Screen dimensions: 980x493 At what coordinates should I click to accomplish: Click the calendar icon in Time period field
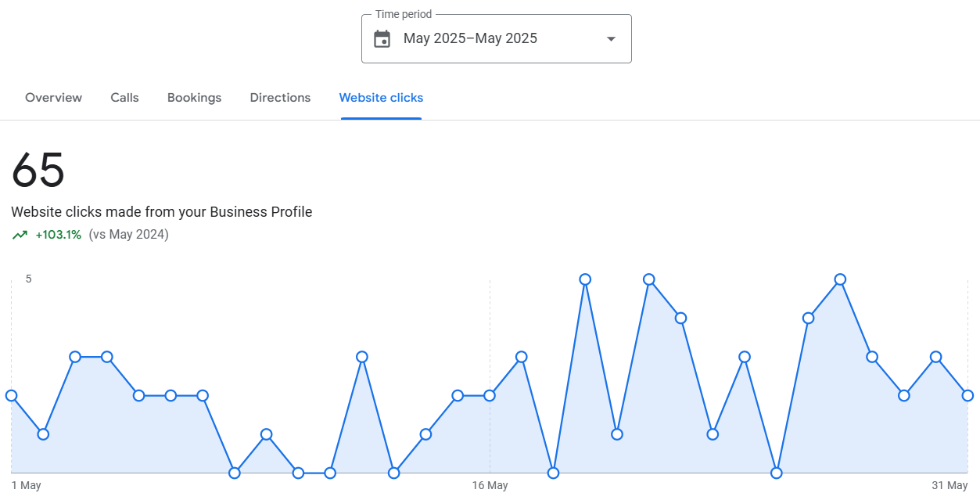tap(382, 39)
